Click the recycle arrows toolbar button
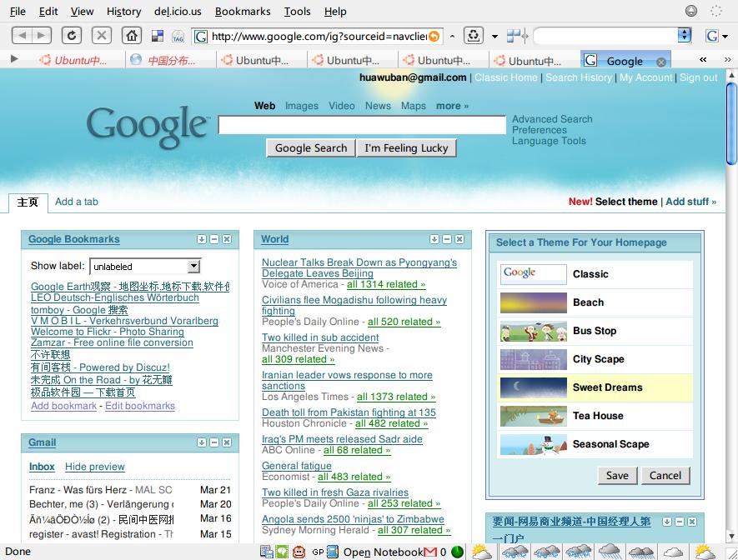Screen dimensions: 738x560 pos(474,36)
